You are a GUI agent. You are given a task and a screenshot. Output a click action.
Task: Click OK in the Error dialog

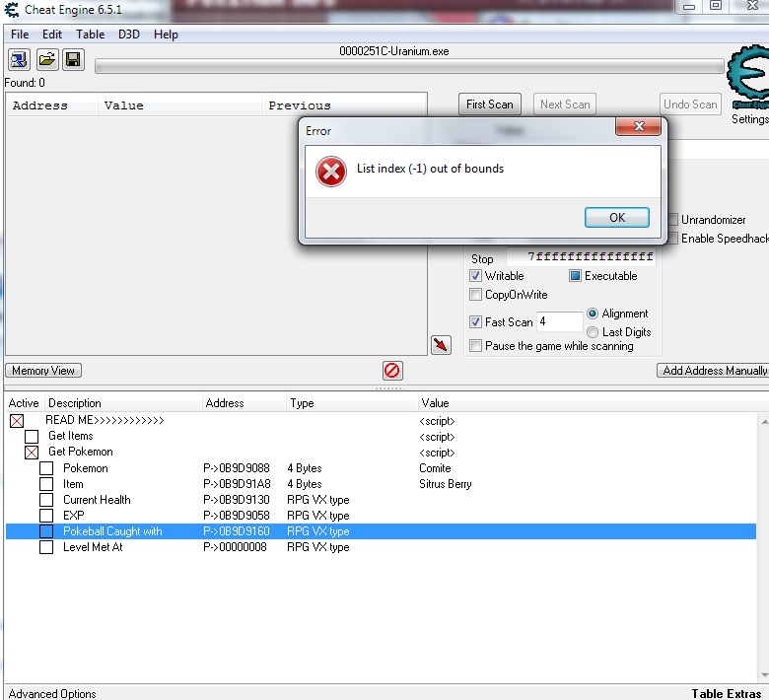pyautogui.click(x=617, y=217)
